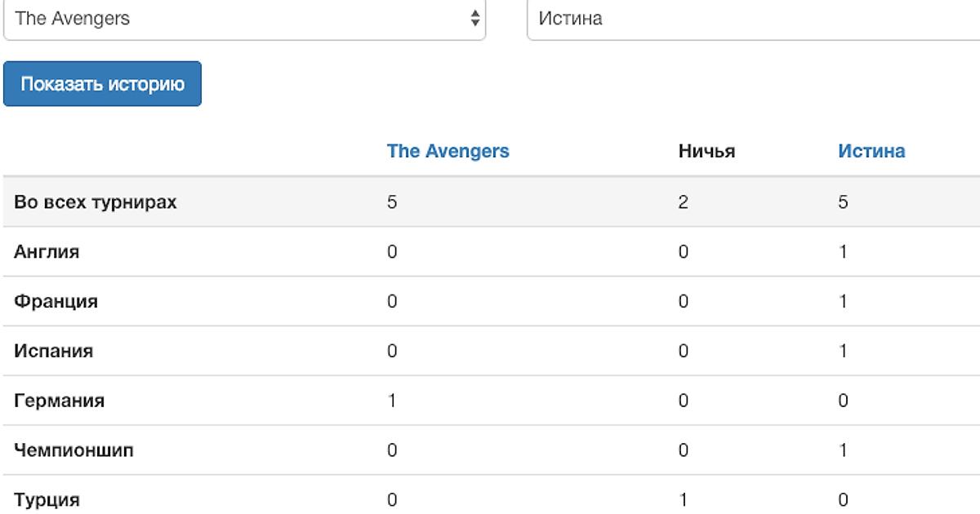Open the Истина team selector
The width and height of the screenshot is (980, 514).
751,19
